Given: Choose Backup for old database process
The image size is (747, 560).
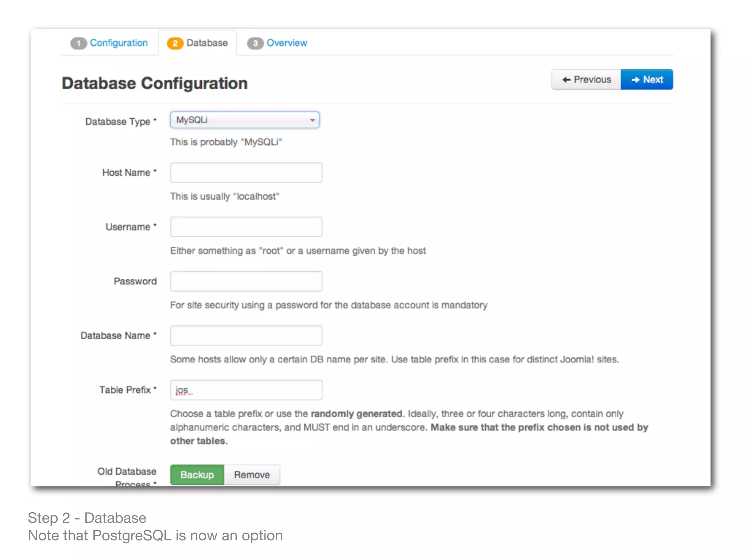Looking at the screenshot, I should pos(197,475).
